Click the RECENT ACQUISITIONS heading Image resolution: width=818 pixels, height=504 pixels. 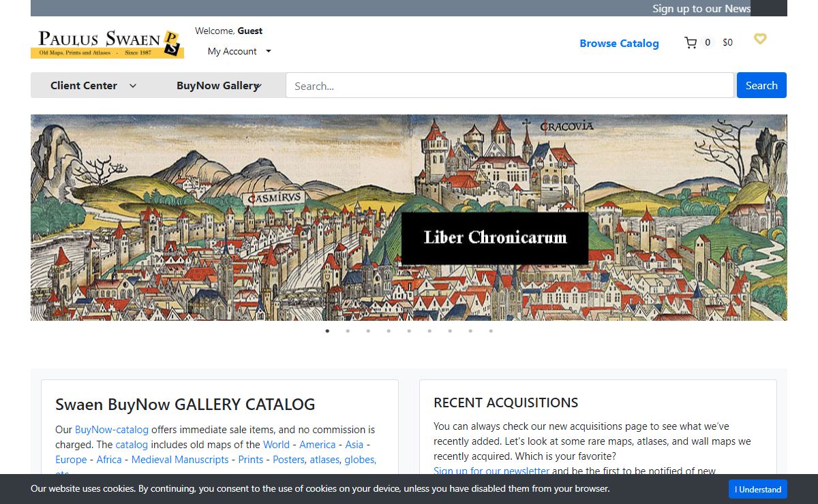coord(506,403)
